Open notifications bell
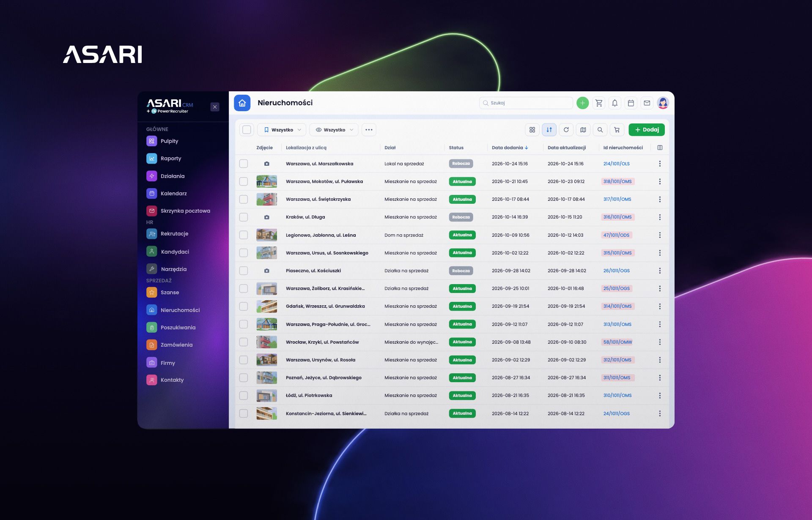Viewport: 812px width, 520px height. (615, 103)
